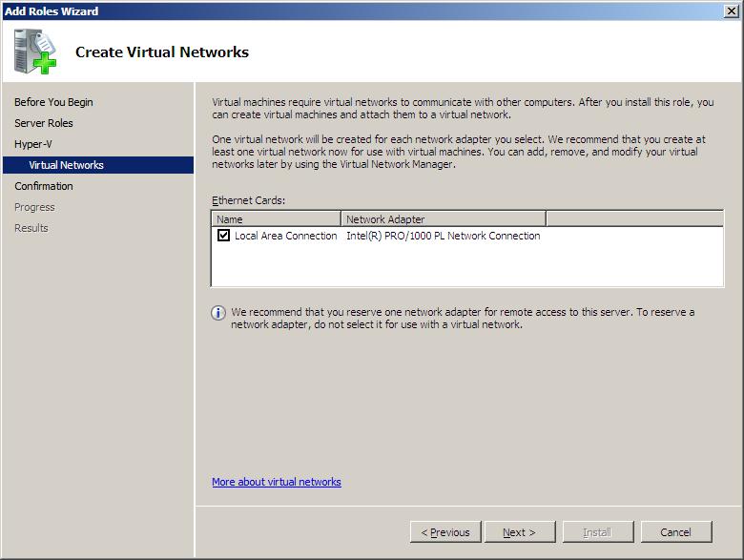Open the More about virtual networks link
Screen dimensions: 744x560
277,482
